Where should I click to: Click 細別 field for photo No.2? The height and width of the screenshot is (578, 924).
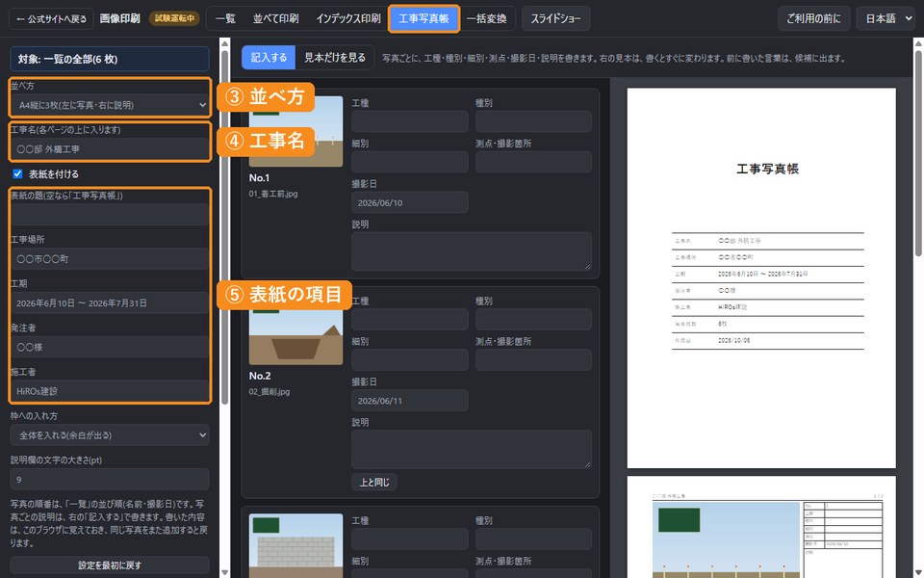point(410,359)
